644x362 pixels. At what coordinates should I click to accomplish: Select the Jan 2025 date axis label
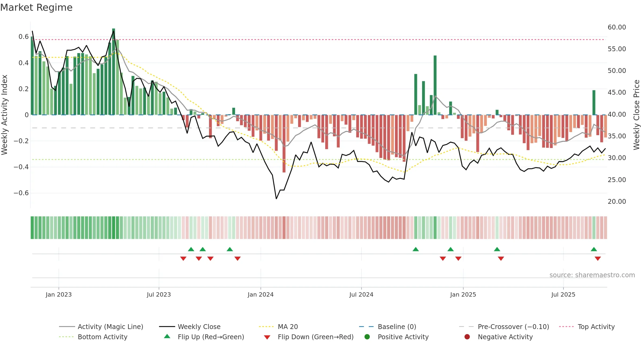(x=463, y=294)
